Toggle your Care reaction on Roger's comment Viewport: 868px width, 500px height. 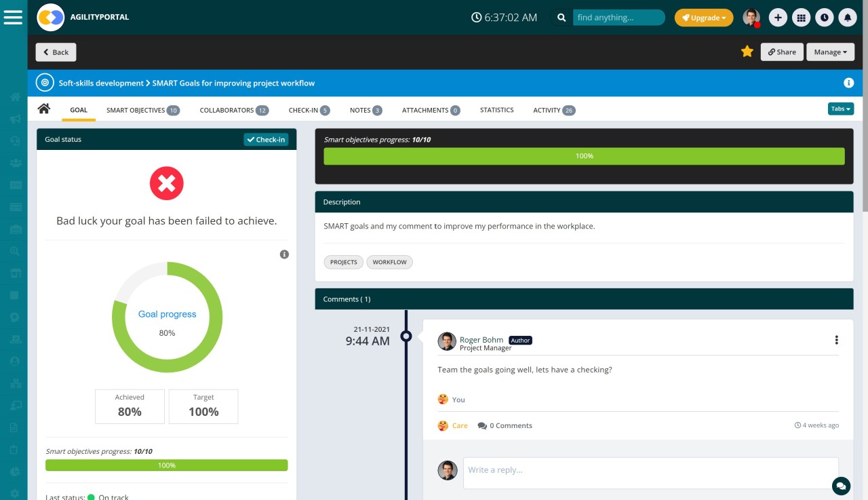[x=453, y=425]
